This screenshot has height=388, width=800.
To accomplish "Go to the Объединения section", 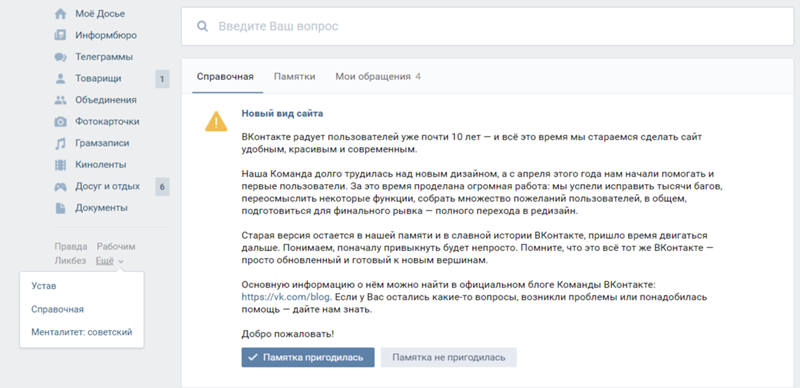I will tap(106, 100).
